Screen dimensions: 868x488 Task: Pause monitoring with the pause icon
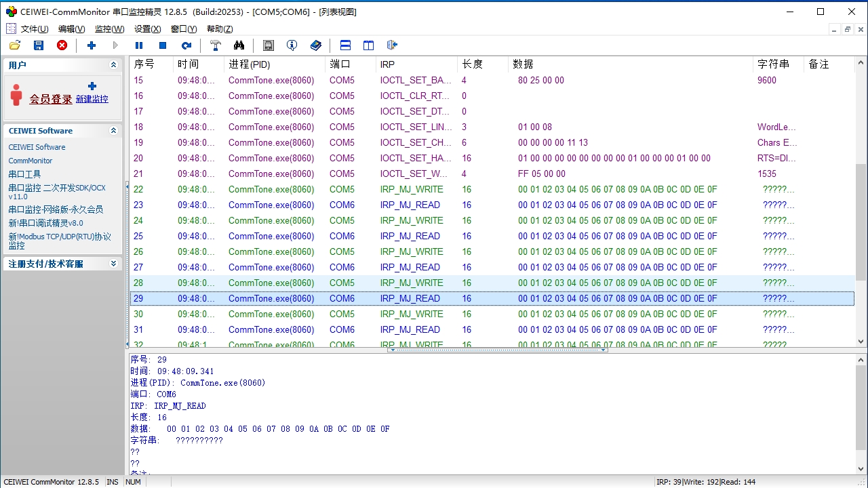coord(139,45)
